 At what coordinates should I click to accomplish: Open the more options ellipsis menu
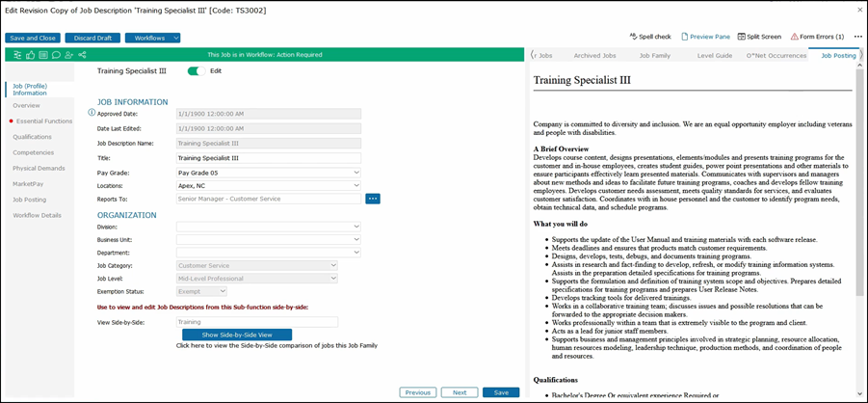[858, 37]
